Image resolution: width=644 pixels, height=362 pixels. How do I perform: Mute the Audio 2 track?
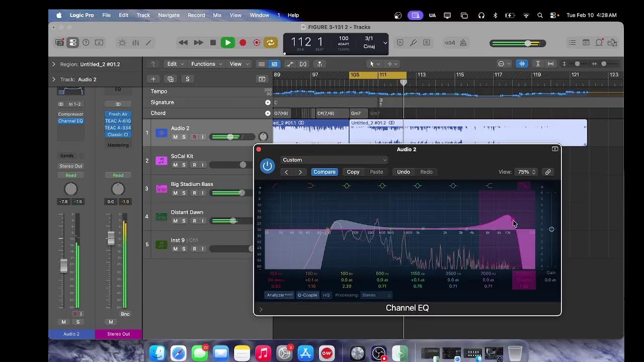coord(175,137)
